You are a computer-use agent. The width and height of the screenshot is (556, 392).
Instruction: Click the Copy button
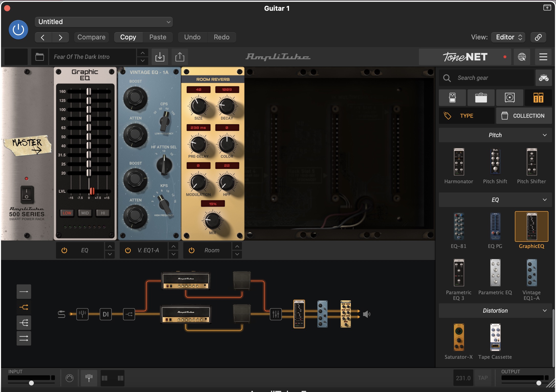click(x=128, y=37)
